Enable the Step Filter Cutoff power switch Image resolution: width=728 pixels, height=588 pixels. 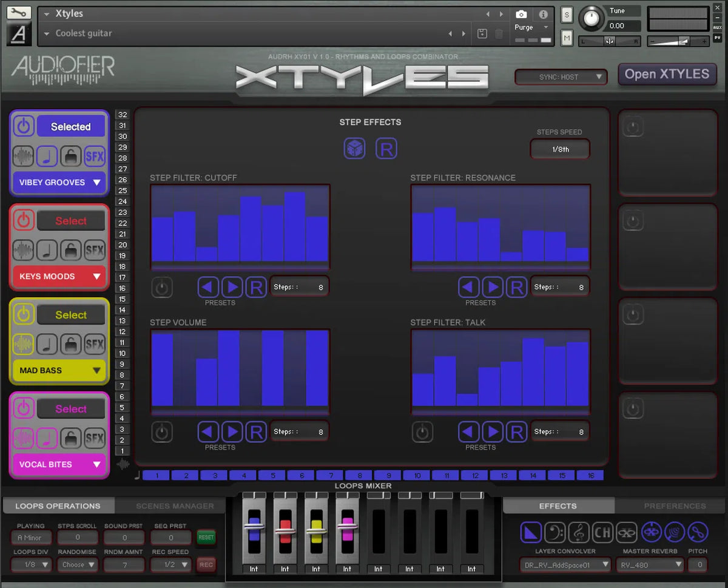click(162, 287)
